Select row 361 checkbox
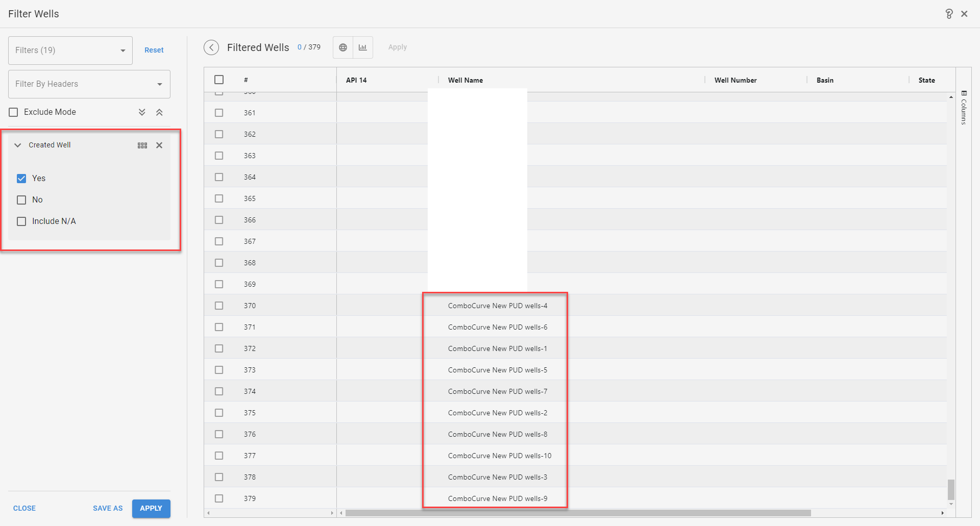The height and width of the screenshot is (526, 980). [219, 113]
